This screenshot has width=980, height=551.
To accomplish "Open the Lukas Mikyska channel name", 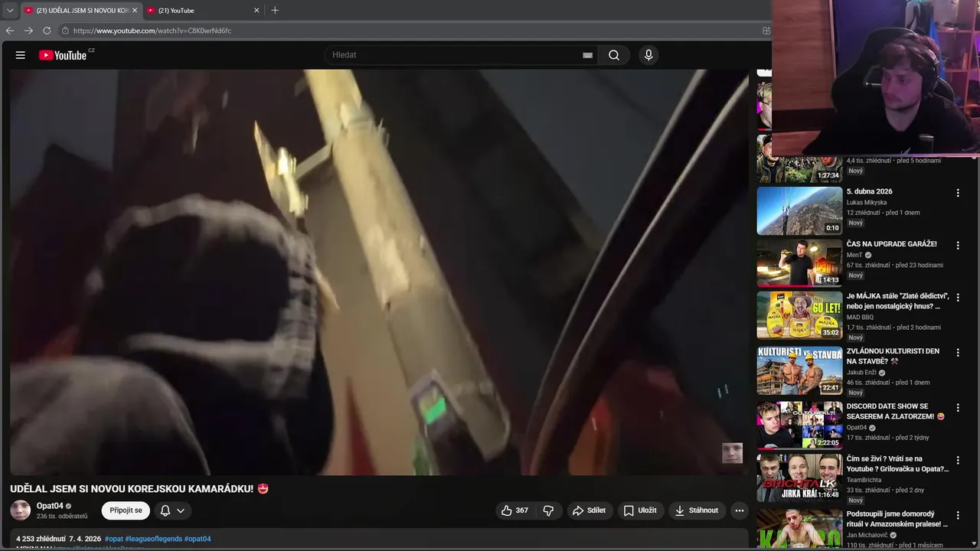I will (866, 203).
